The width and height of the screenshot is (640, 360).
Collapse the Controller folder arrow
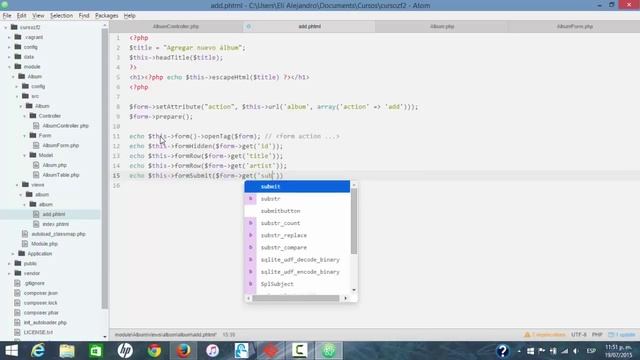click(x=24, y=116)
